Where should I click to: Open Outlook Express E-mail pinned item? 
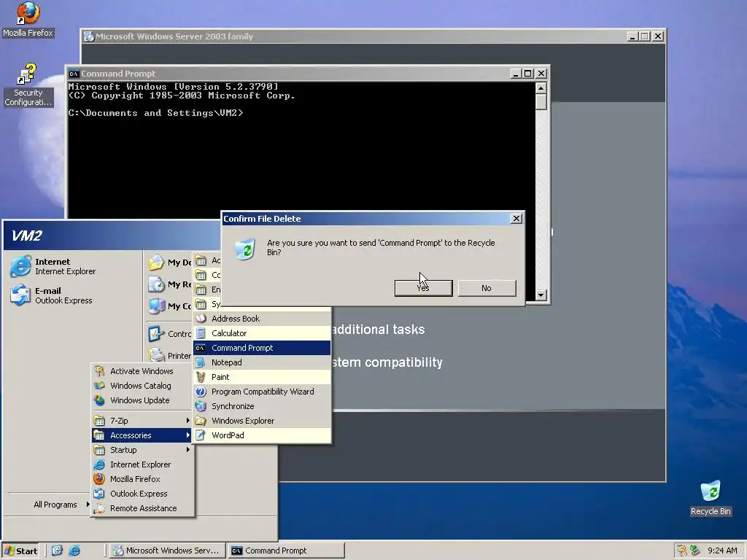[x=52, y=295]
